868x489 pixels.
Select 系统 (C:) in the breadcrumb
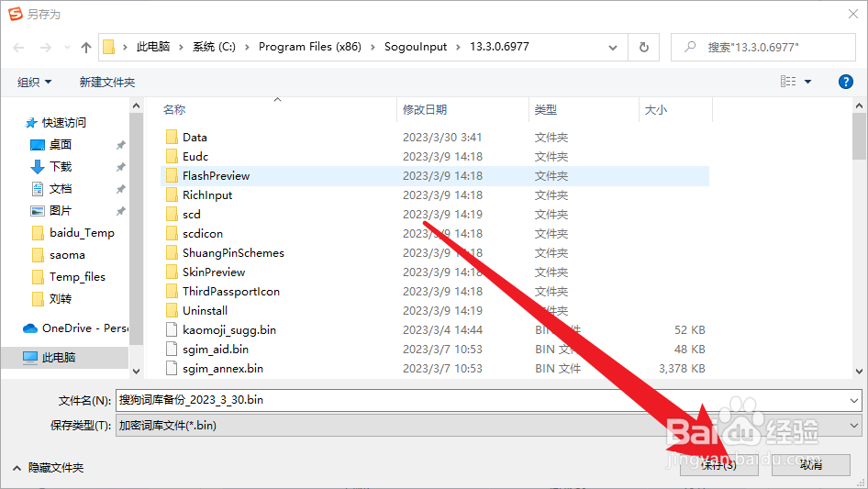click(214, 47)
